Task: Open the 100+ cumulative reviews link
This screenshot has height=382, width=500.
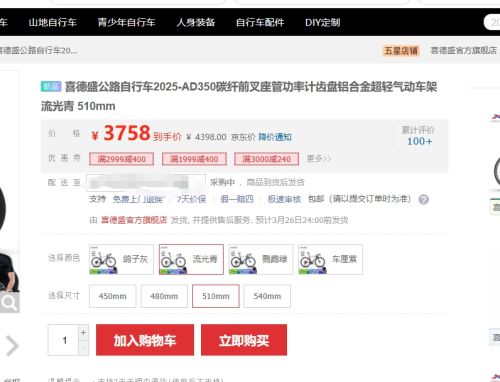Action: point(419,141)
